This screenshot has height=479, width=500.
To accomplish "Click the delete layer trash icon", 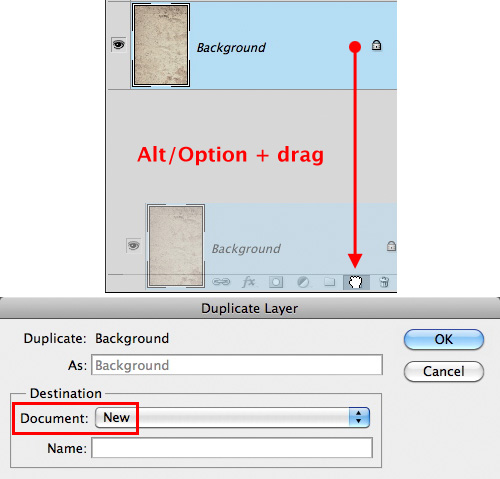I will click(x=384, y=282).
